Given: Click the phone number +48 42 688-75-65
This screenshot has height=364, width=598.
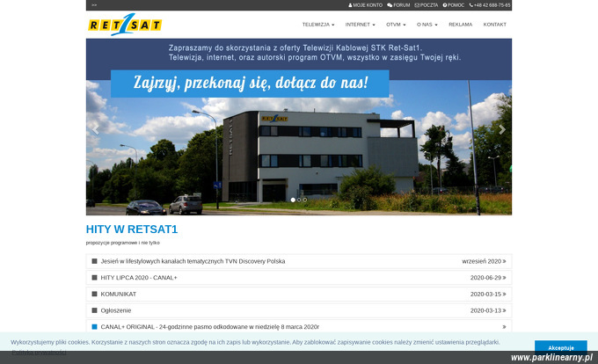Looking at the screenshot, I should [489, 5].
